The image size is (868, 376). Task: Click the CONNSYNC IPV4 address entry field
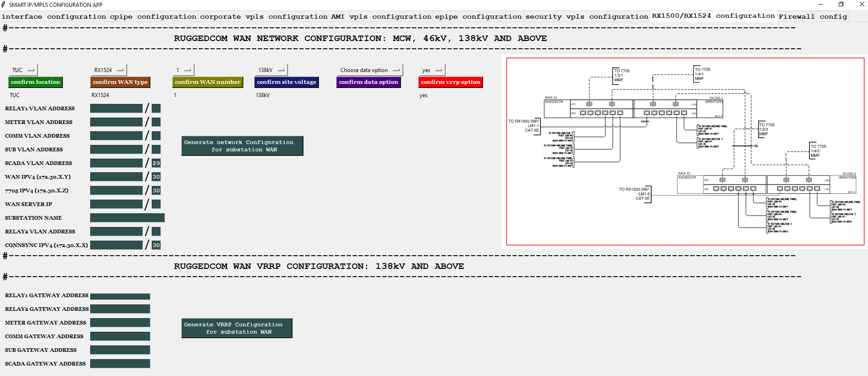point(117,245)
